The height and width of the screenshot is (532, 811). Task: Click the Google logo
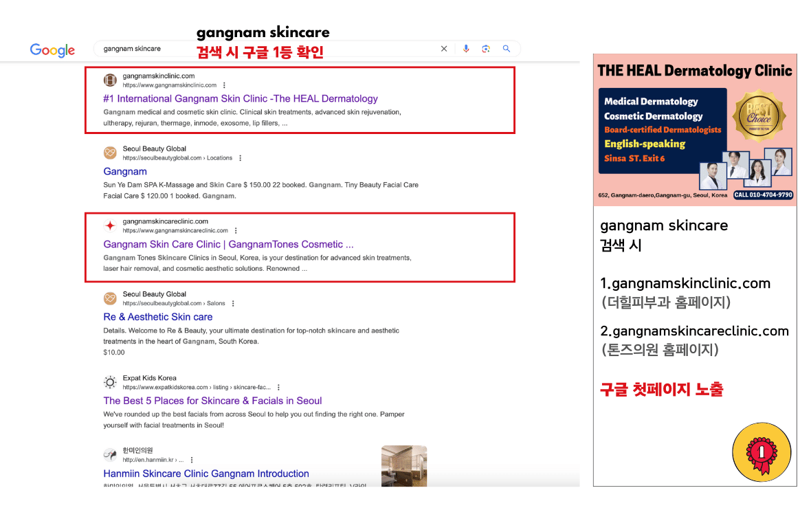pyautogui.click(x=52, y=49)
